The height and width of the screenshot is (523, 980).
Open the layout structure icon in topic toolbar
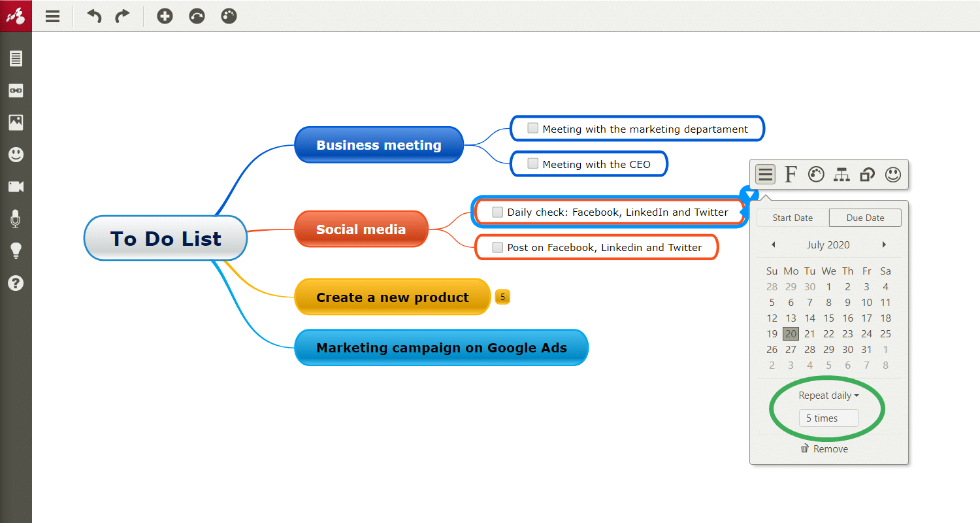(841, 174)
